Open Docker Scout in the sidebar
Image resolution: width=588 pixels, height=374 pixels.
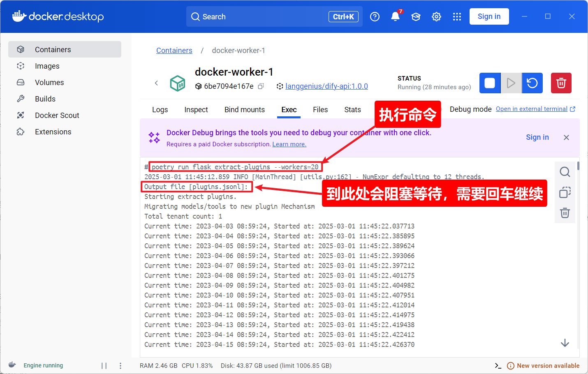pos(65,115)
